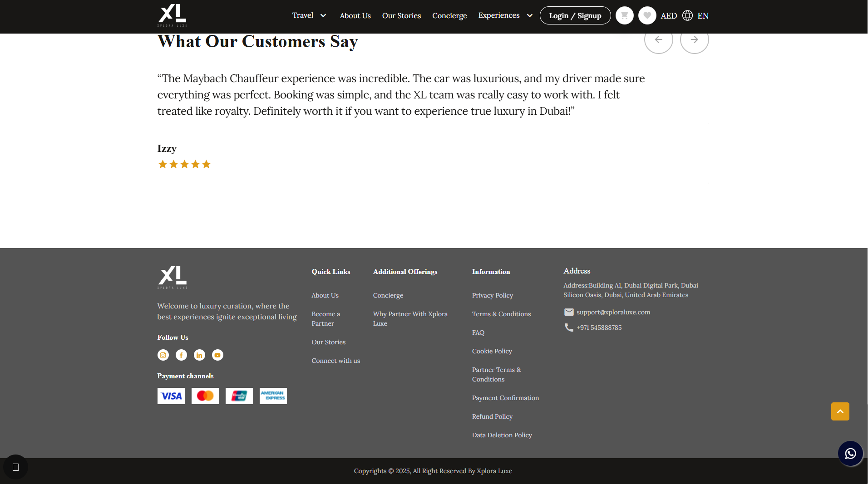Viewport: 868px width, 484px height.
Task: Open the Facebook social icon
Action: (181, 355)
